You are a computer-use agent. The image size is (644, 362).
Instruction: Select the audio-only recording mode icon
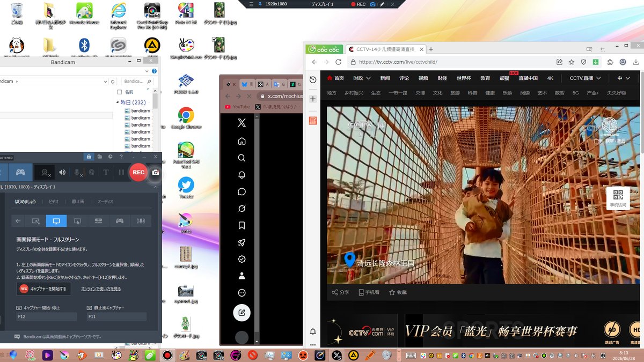click(x=141, y=220)
